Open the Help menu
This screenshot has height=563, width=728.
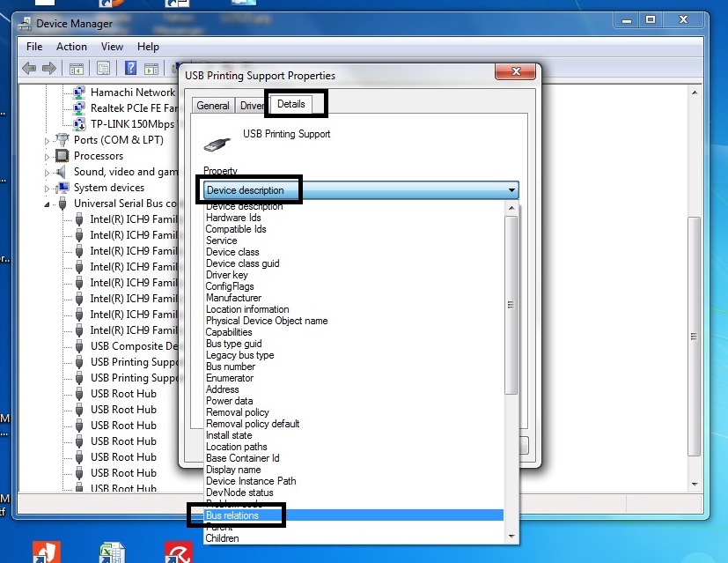click(148, 47)
